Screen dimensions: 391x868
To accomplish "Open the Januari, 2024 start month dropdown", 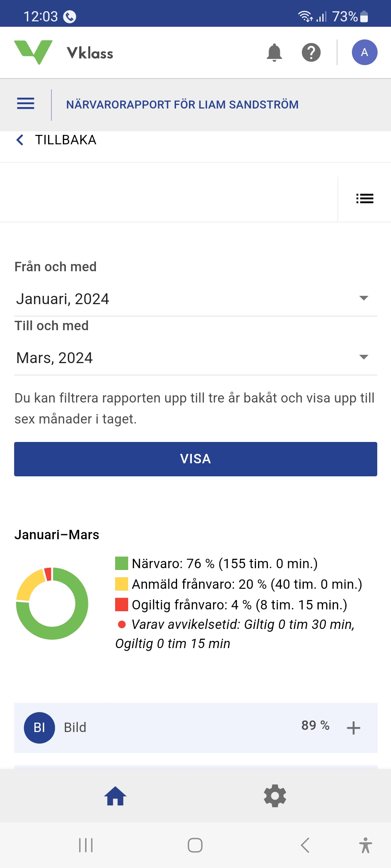I will (195, 299).
